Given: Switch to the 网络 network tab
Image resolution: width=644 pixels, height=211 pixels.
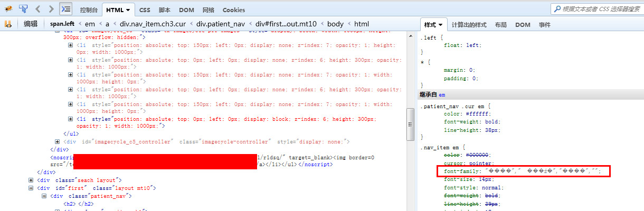Looking at the screenshot, I should (x=209, y=10).
